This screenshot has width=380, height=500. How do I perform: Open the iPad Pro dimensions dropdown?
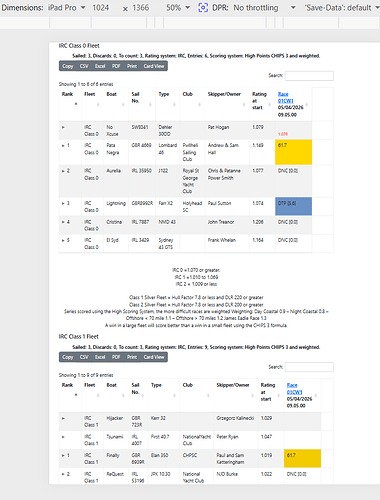(x=66, y=7)
